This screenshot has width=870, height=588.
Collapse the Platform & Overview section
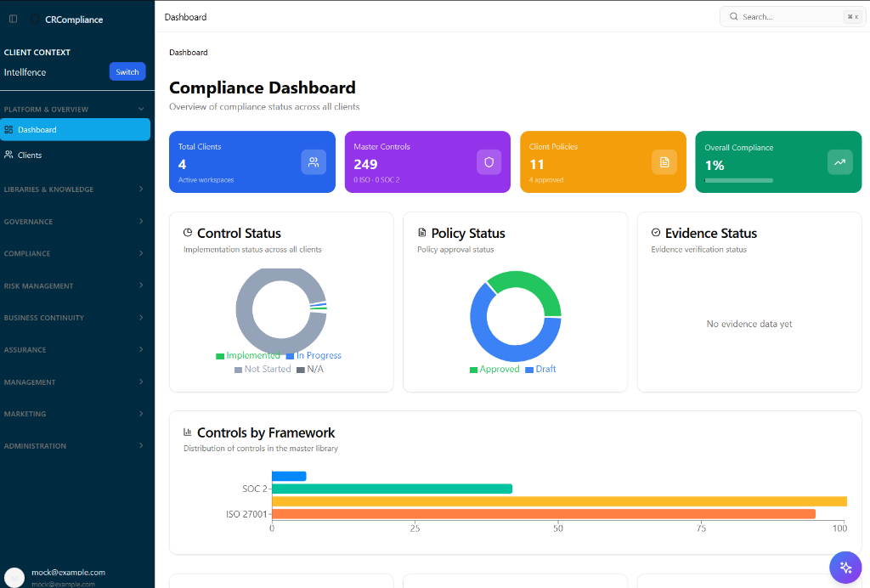point(76,109)
